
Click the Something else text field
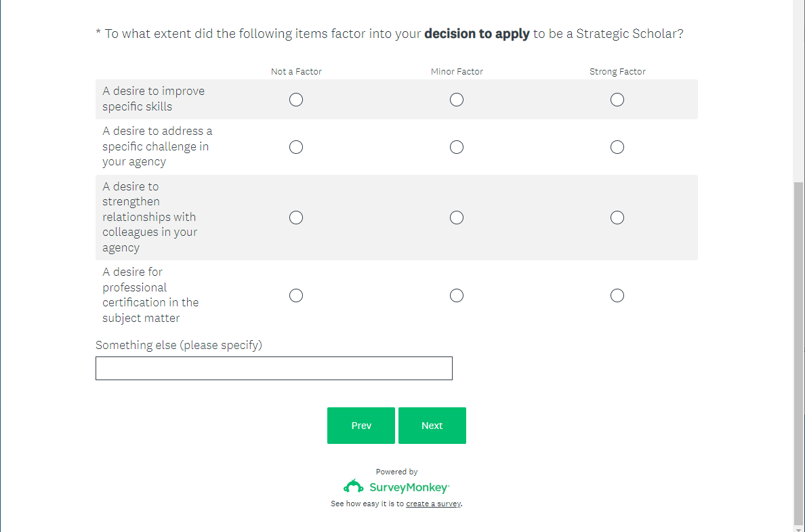tap(274, 368)
